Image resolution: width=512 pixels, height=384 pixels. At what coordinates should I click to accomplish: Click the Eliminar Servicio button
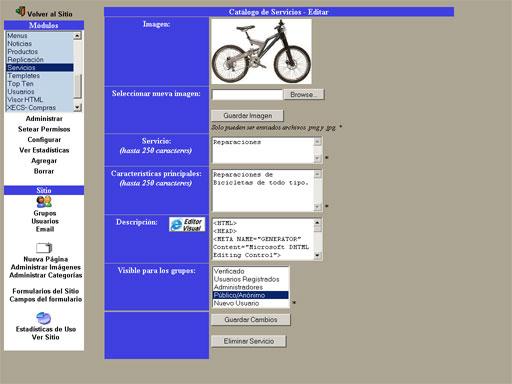tap(249, 341)
